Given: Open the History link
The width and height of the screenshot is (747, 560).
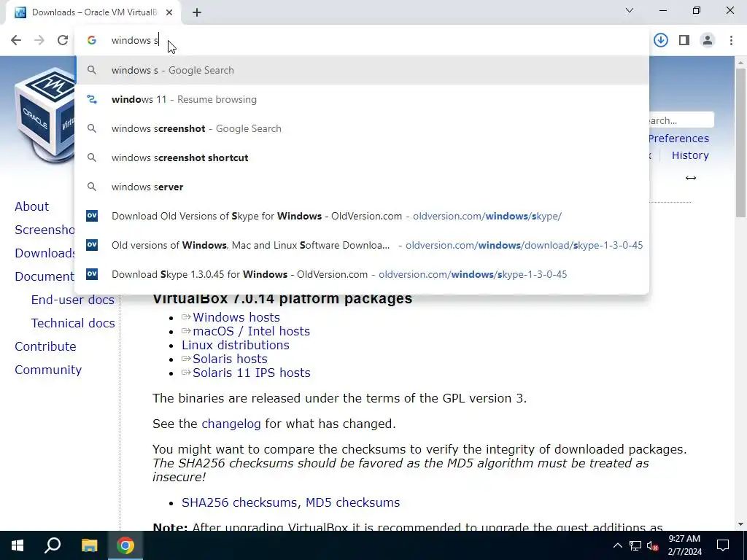Looking at the screenshot, I should [690, 155].
